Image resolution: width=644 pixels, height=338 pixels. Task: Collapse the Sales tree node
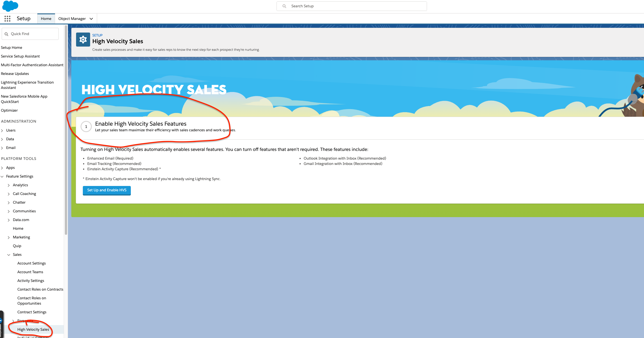[9, 255]
